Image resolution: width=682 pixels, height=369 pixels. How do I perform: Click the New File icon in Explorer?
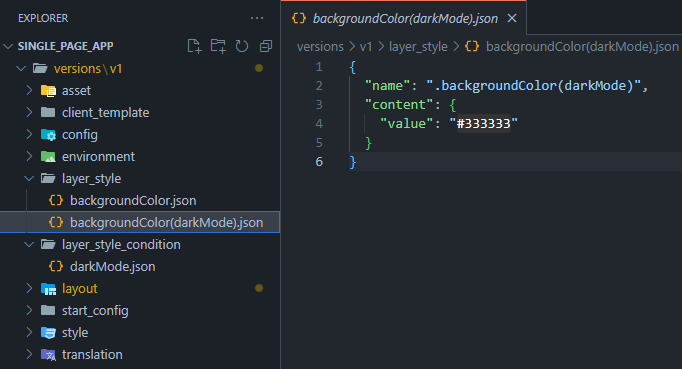pyautogui.click(x=194, y=46)
